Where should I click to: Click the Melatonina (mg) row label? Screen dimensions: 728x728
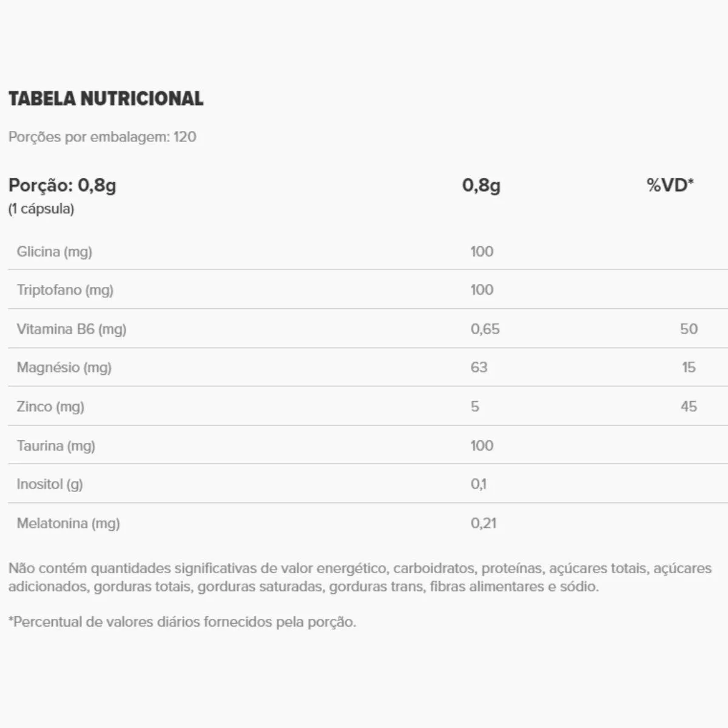[x=69, y=523]
